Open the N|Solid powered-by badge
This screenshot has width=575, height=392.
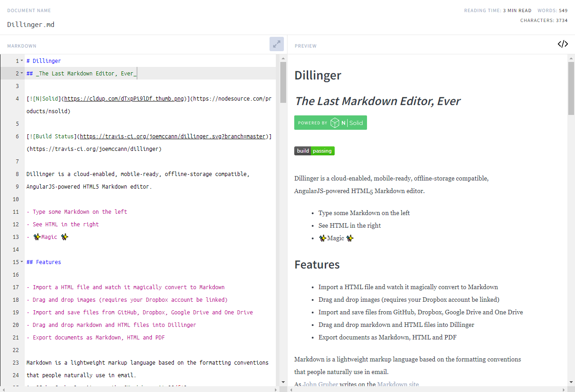point(331,123)
